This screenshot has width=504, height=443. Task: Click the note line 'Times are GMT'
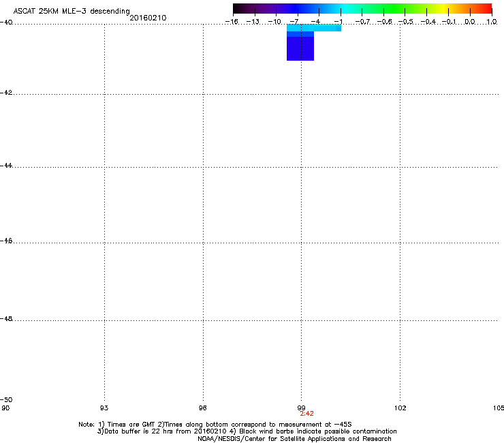pyautogui.click(x=215, y=425)
